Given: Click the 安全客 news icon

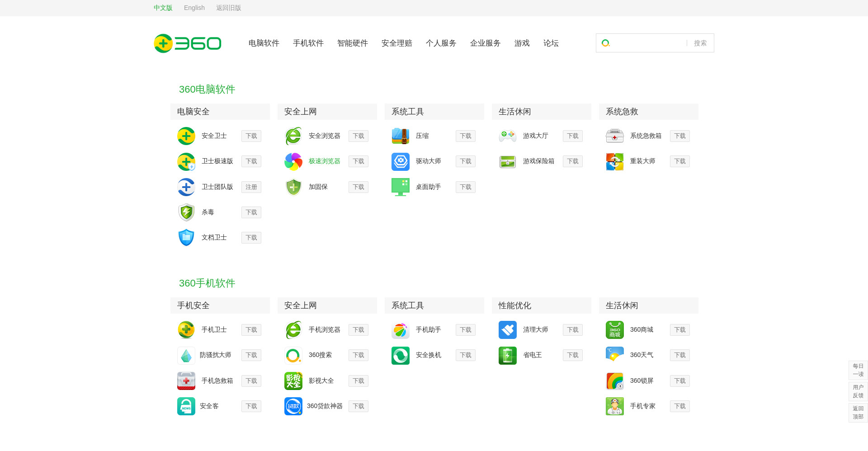Looking at the screenshot, I should 186,406.
